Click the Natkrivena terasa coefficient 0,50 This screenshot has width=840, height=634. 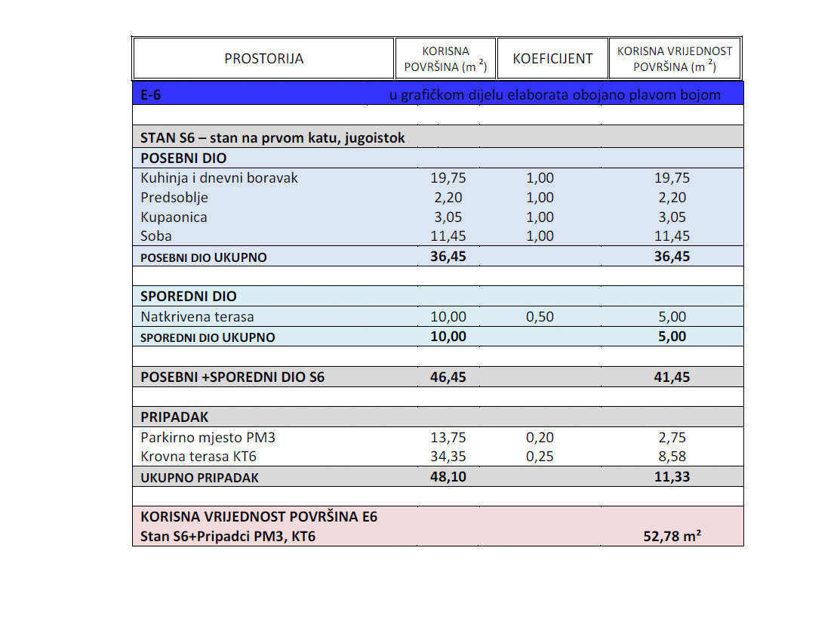tap(540, 317)
